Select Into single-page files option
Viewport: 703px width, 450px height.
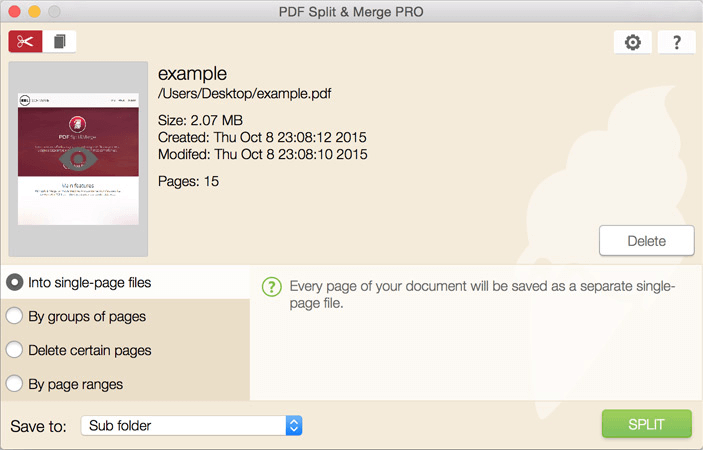click(x=15, y=283)
